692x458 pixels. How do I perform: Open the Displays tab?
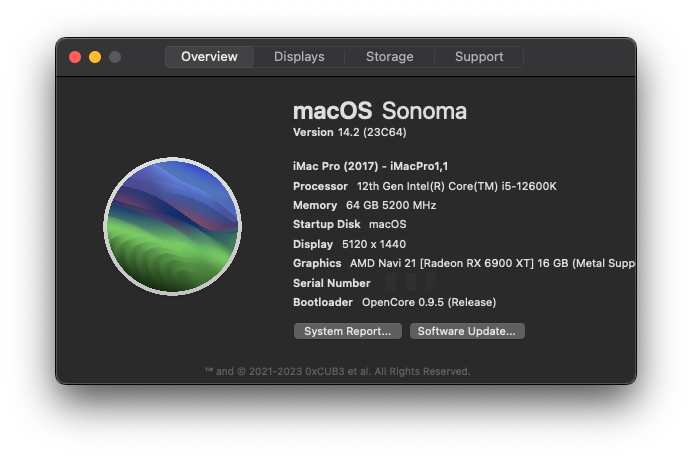point(299,57)
